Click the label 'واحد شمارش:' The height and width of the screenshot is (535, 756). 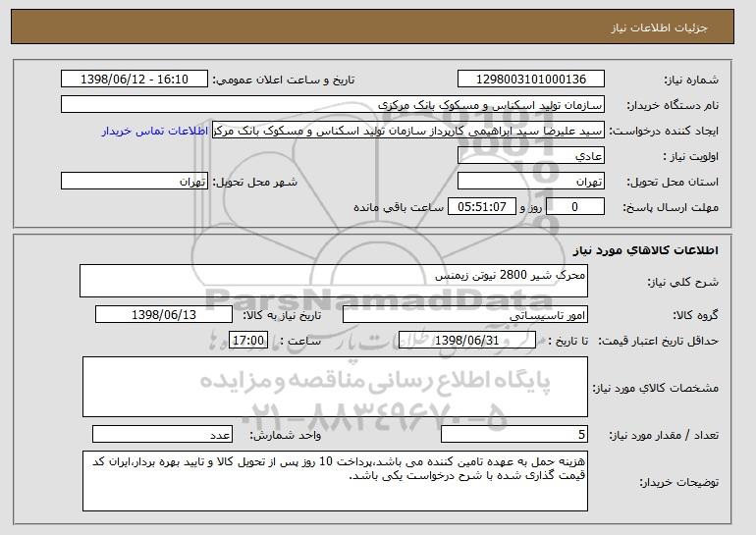point(285,435)
